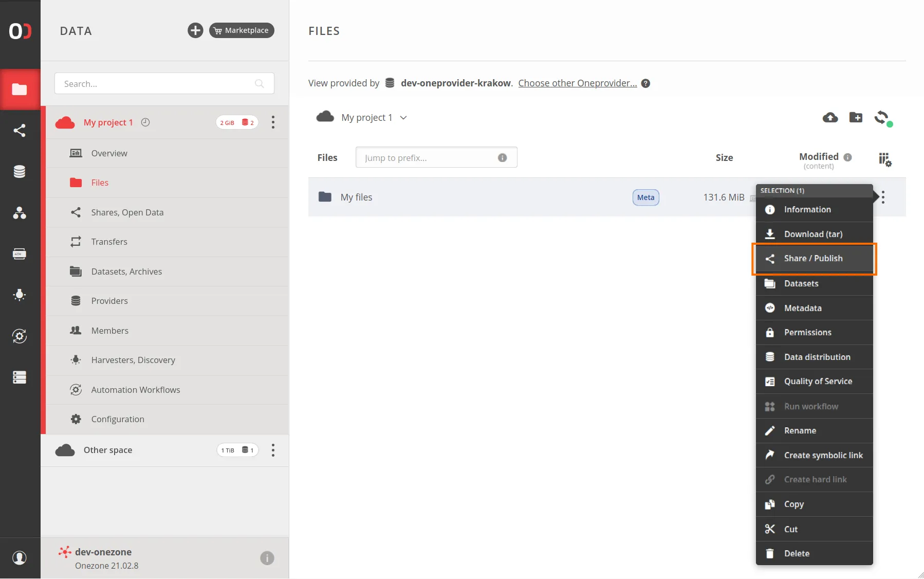
Task: Create a new directory with the folder-plus icon
Action: 856,118
